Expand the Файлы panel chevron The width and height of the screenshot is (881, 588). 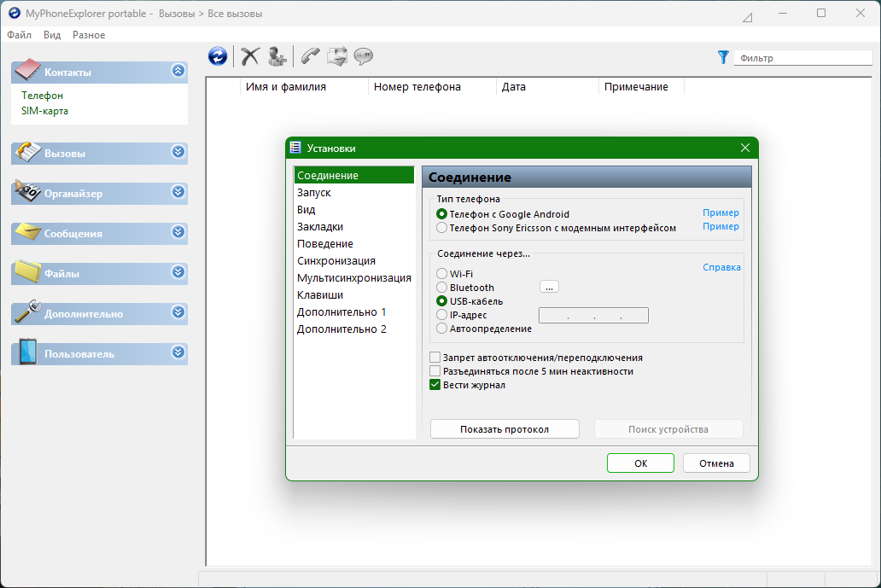point(178,272)
